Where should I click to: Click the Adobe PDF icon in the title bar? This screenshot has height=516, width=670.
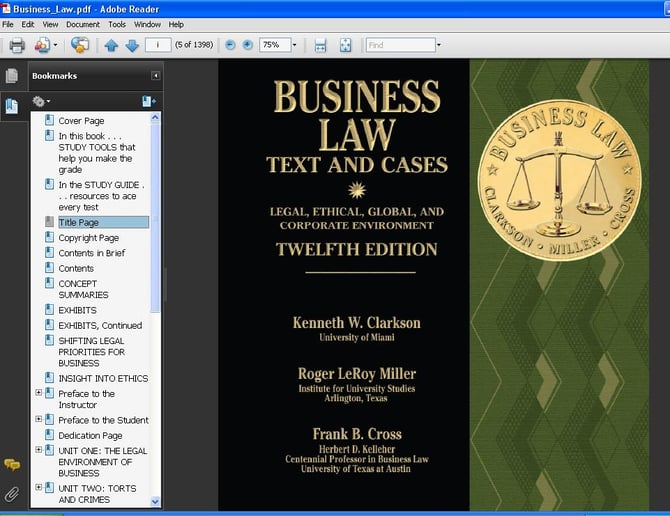coord(6,8)
